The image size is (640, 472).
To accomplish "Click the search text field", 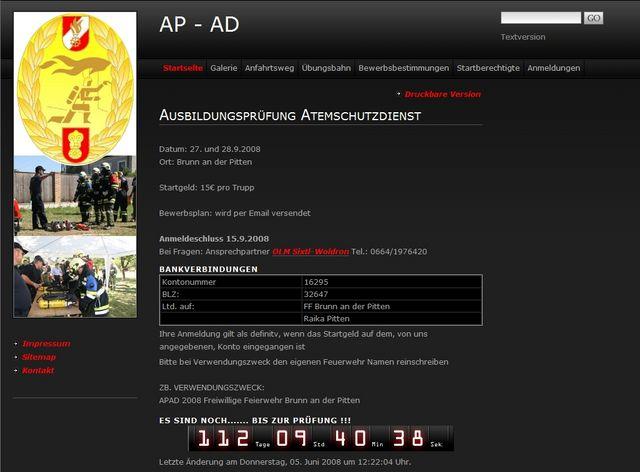I will [x=540, y=18].
